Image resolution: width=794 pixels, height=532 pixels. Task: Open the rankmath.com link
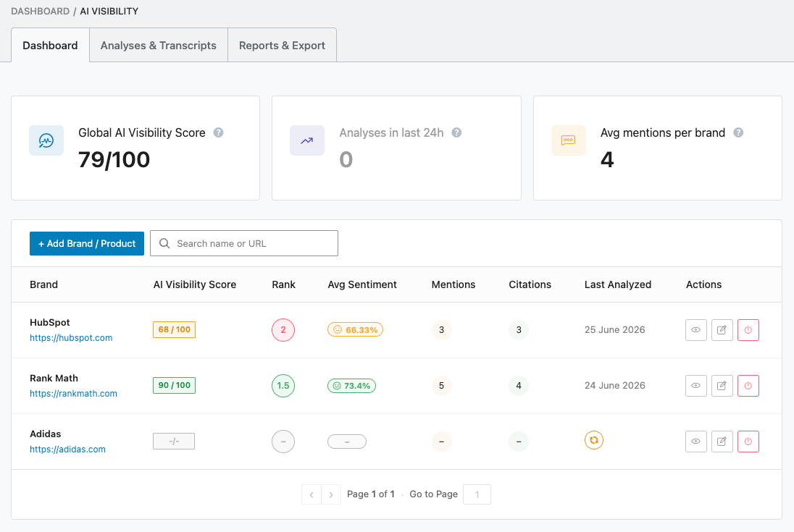[x=73, y=394]
